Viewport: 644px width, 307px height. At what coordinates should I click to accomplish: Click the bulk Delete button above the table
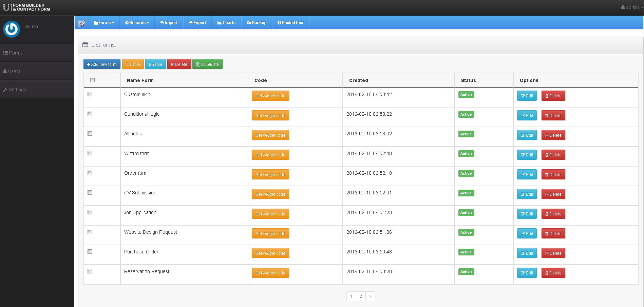point(179,64)
